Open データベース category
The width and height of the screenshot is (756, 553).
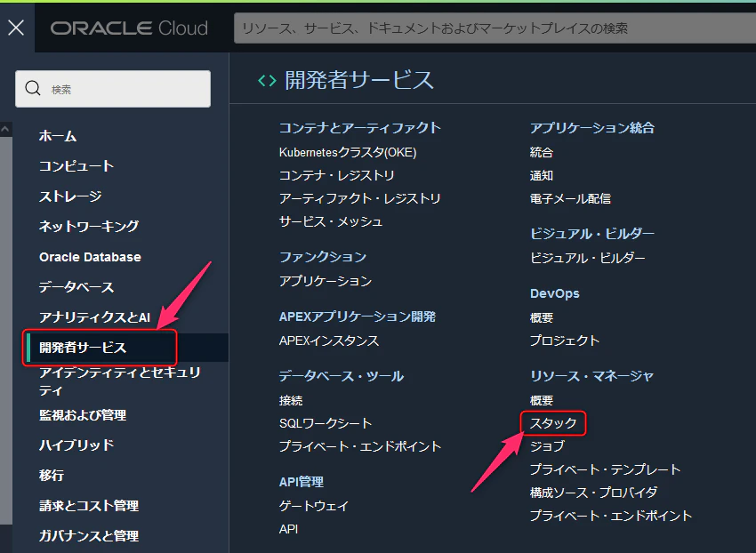point(76,287)
